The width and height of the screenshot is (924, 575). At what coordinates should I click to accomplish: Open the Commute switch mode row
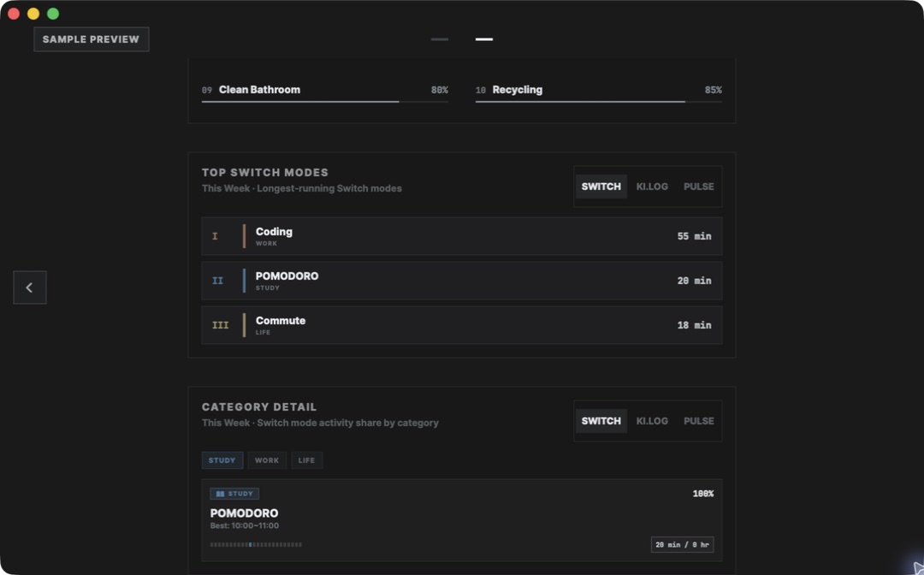coord(462,325)
